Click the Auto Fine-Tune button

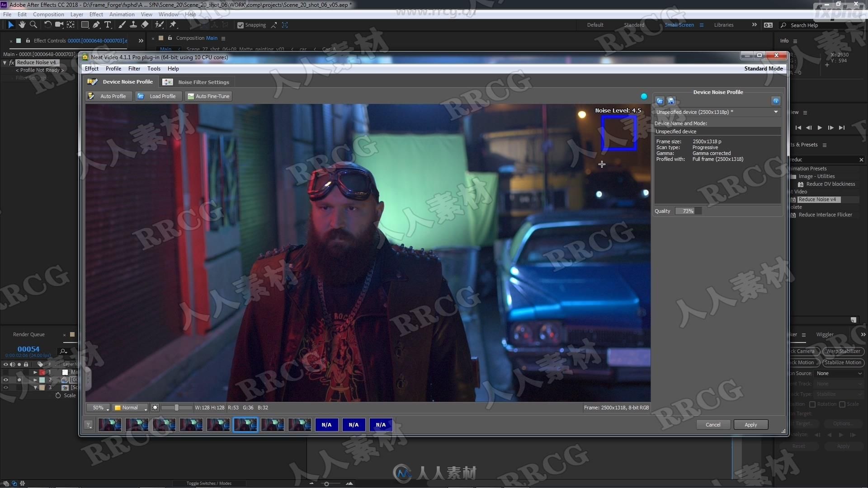point(209,96)
